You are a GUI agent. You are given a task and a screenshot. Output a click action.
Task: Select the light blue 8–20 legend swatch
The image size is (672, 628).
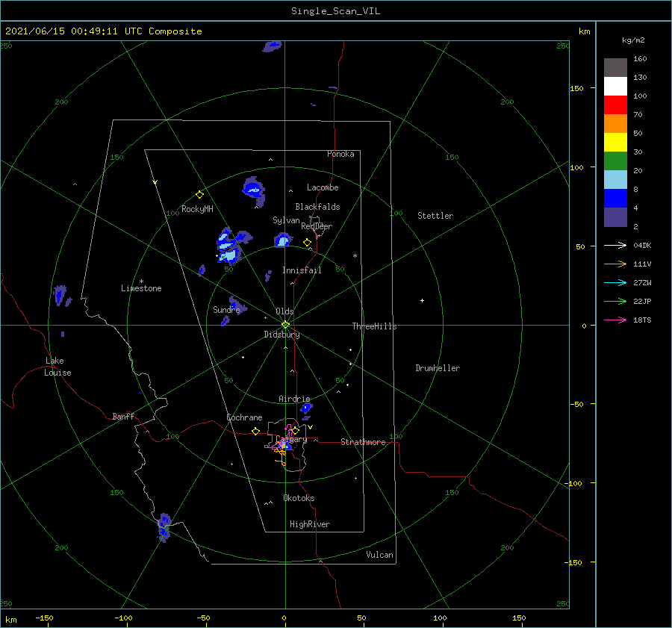click(615, 180)
